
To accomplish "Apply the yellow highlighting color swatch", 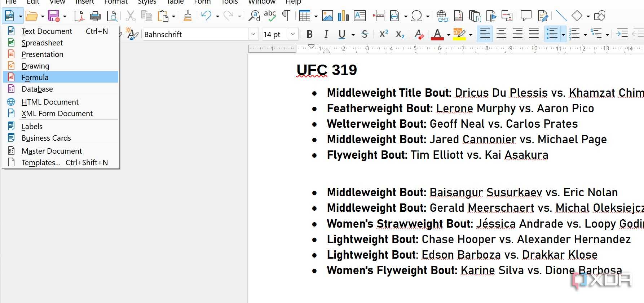I will click(x=459, y=34).
